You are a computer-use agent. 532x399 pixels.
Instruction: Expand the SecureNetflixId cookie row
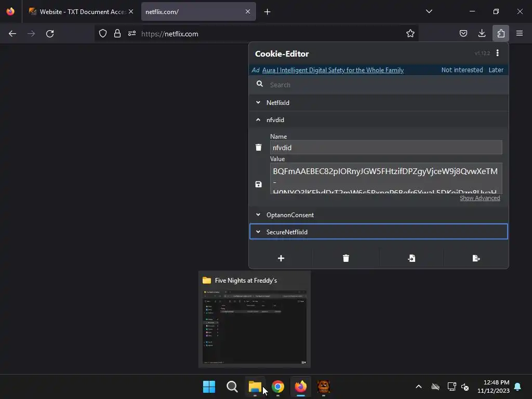pos(379,232)
